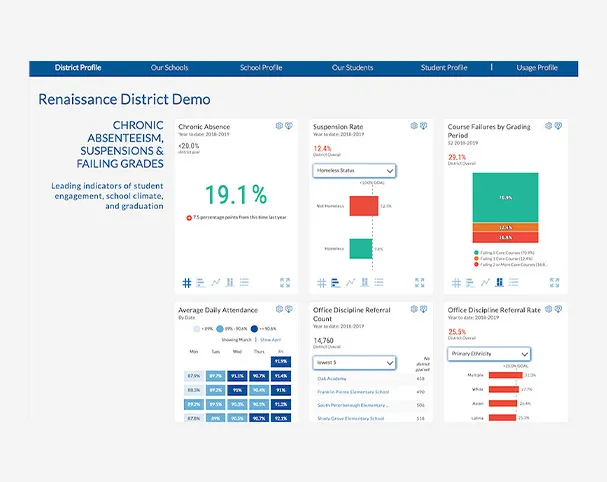Click the red Failing 2 or More legend dot

(x=476, y=264)
